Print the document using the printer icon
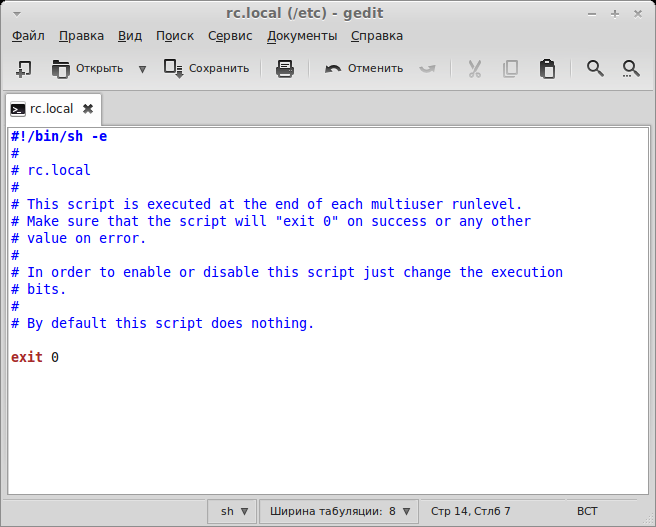 coord(285,69)
